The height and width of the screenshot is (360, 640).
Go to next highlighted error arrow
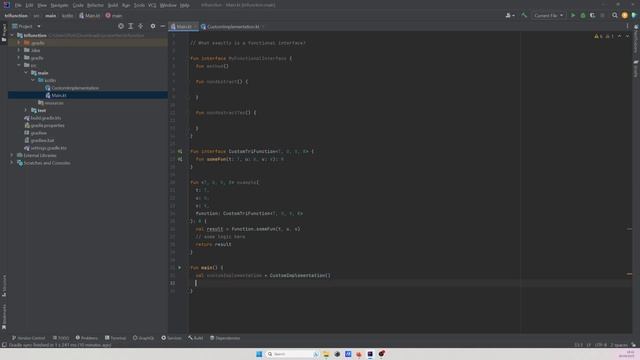tap(627, 36)
